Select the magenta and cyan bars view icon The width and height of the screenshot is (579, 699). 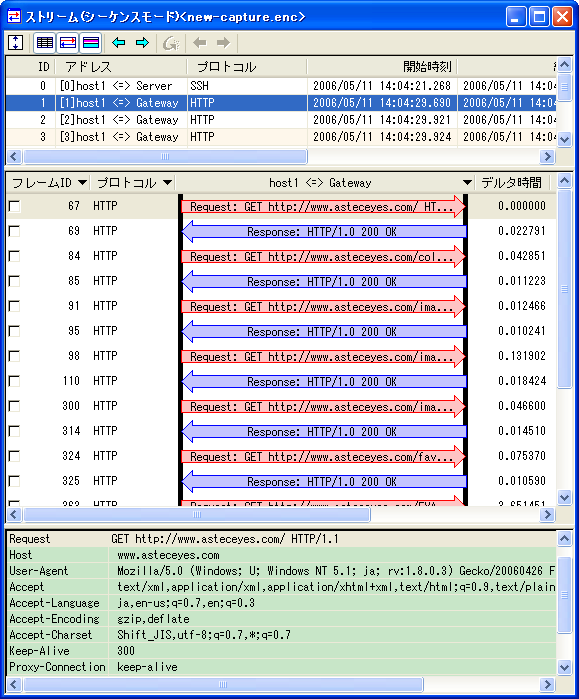click(91, 43)
